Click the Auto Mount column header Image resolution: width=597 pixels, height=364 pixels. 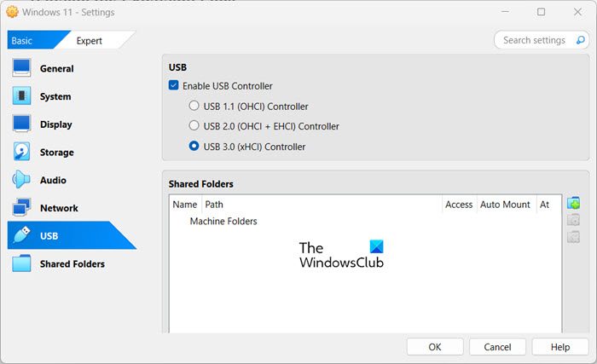(505, 205)
